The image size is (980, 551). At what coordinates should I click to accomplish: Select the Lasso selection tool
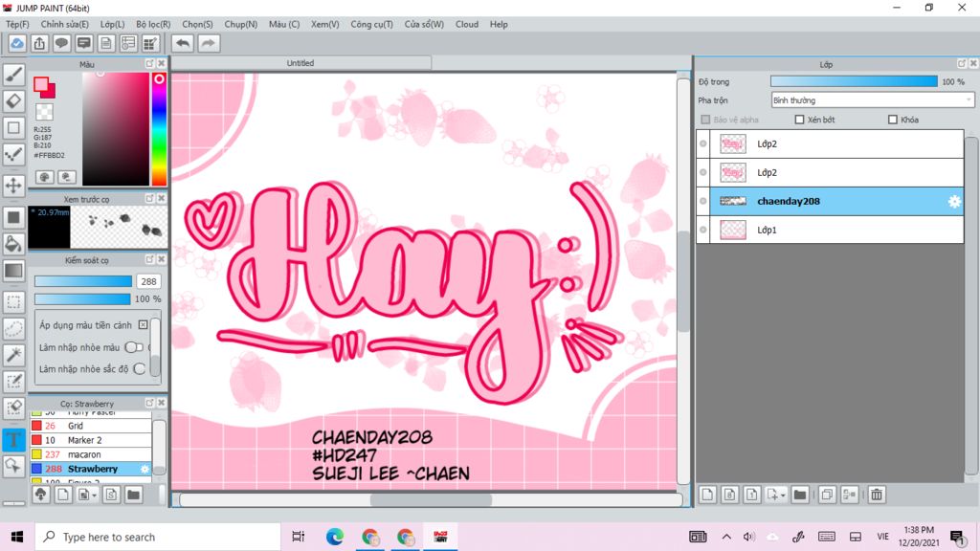13,329
